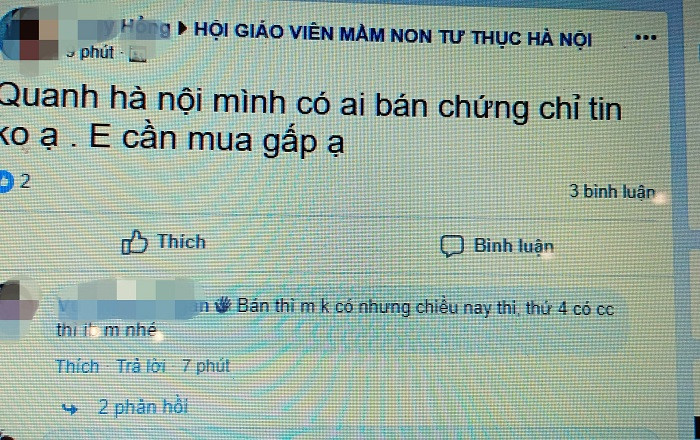The height and width of the screenshot is (440, 700).
Task: Open the three-dot post options menu
Action: [x=646, y=37]
